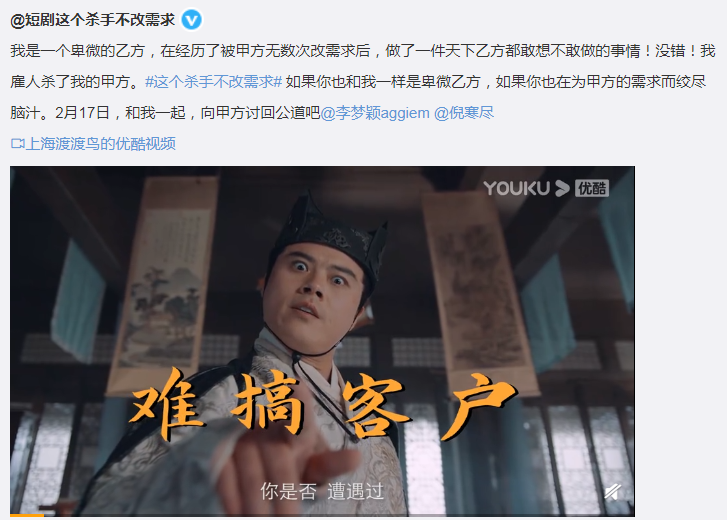Open the #这个杀手不改需求# hashtag topic
727x520 pixels.
(213, 82)
